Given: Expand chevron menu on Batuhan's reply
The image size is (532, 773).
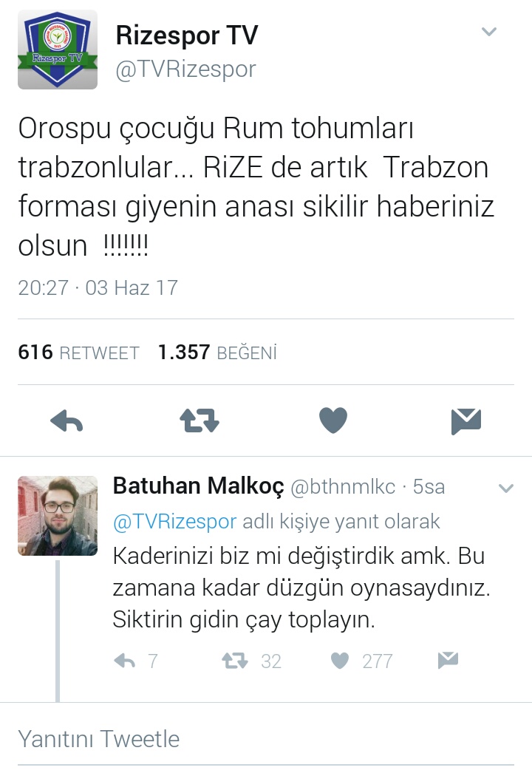Looking at the screenshot, I should [x=506, y=488].
